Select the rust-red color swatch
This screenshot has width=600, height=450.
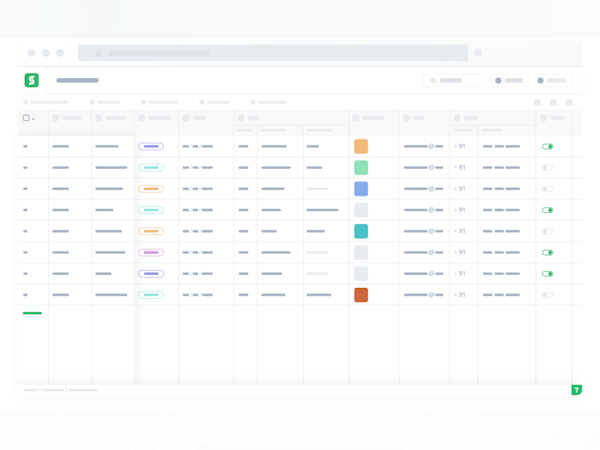pos(361,295)
